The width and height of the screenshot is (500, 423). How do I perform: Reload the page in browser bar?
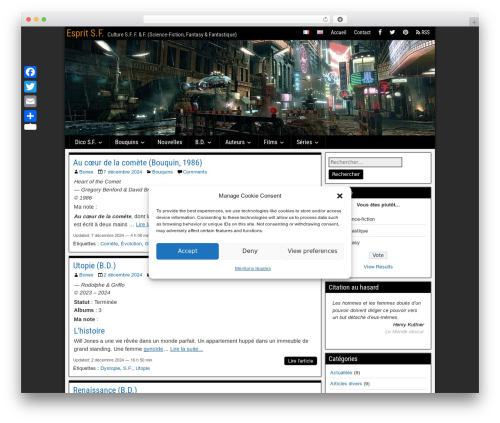(325, 19)
